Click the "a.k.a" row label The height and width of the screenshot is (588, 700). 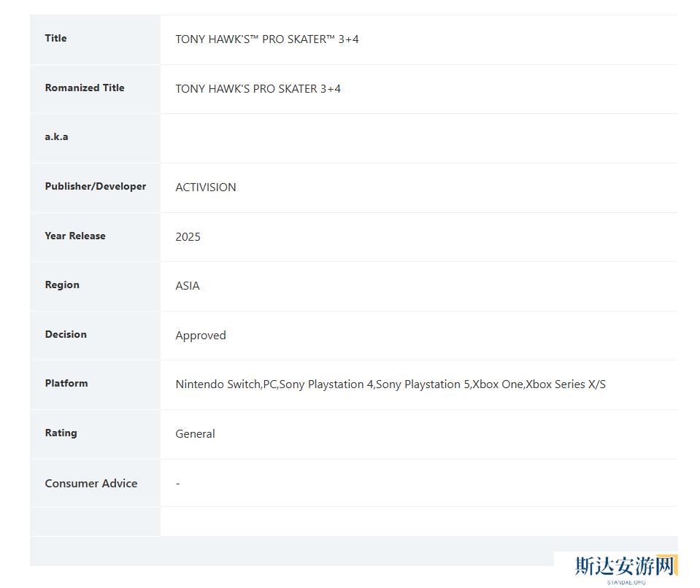pyautogui.click(x=56, y=137)
